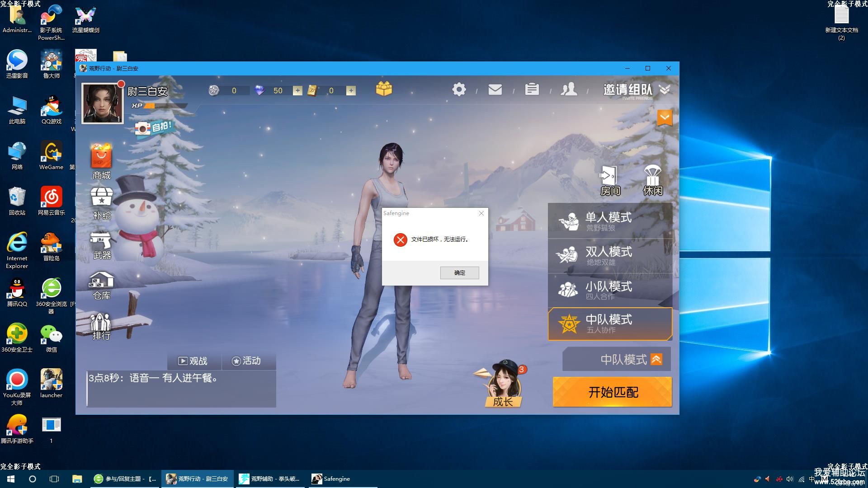Image resolution: width=868 pixels, height=488 pixels.
Task: Open 影子系统 PowerShadow desktop icon
Action: coord(51,23)
